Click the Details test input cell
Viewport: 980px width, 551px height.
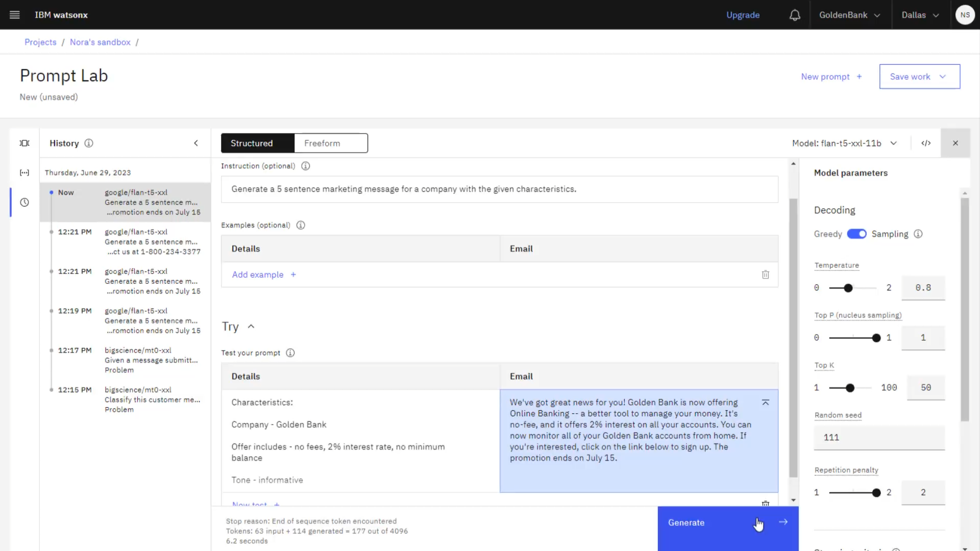[360, 441]
